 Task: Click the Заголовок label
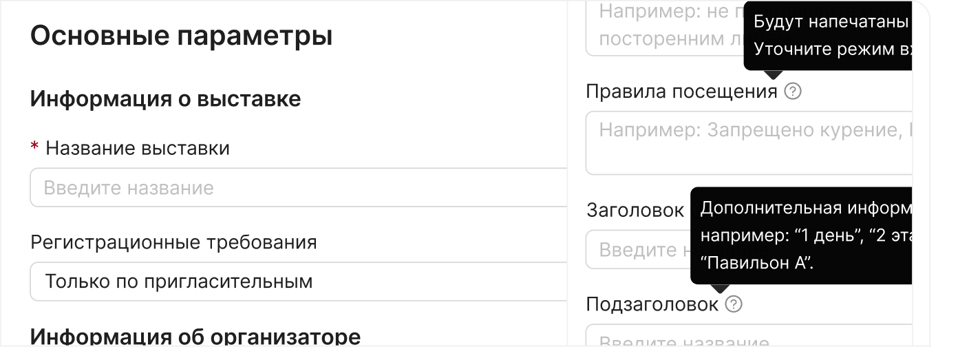tap(635, 211)
